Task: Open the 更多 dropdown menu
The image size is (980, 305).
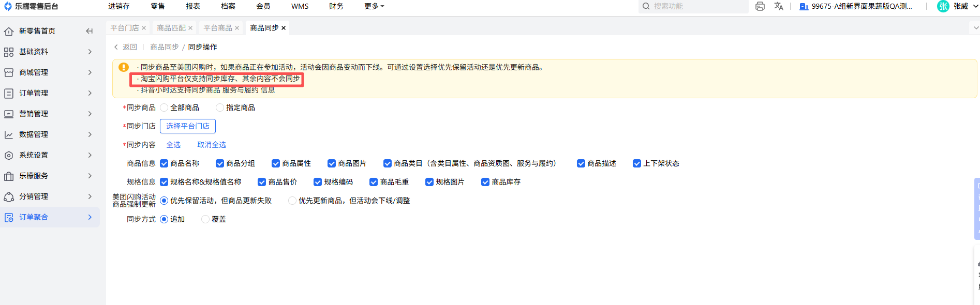Action: click(374, 6)
